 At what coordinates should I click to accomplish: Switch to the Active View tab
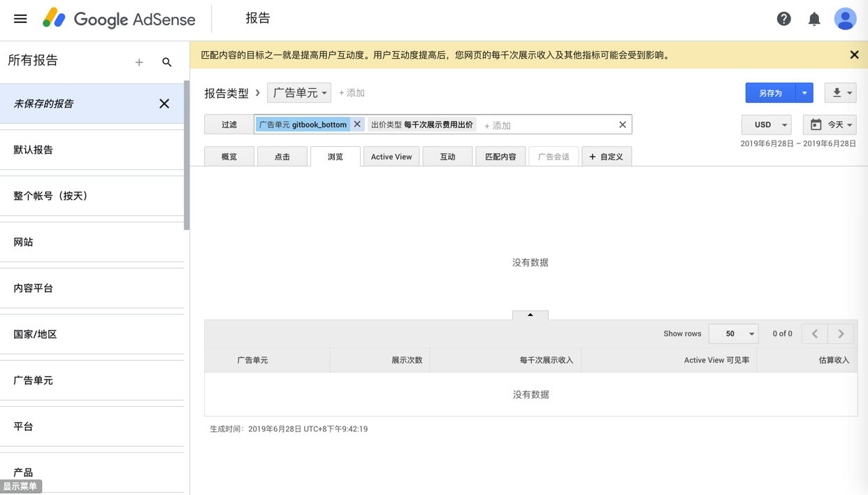[x=391, y=157]
